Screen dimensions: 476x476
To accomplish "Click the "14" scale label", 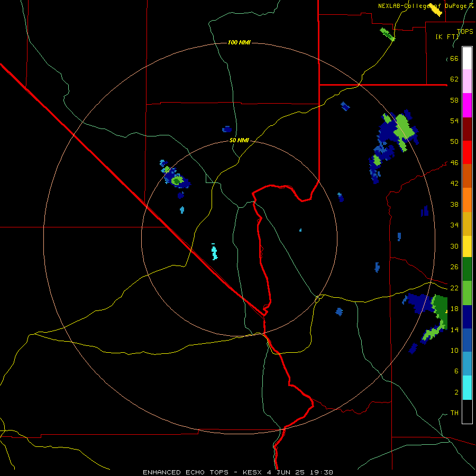I will click(x=454, y=329).
